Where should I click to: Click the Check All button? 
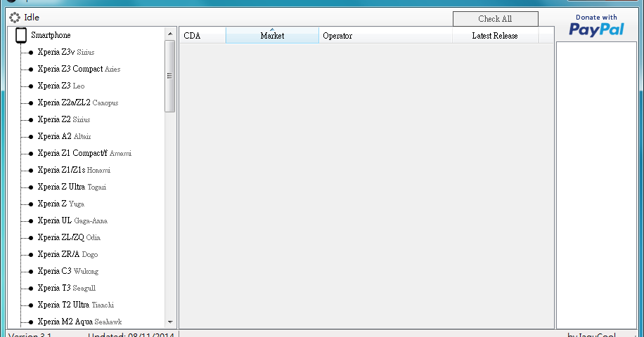point(496,19)
